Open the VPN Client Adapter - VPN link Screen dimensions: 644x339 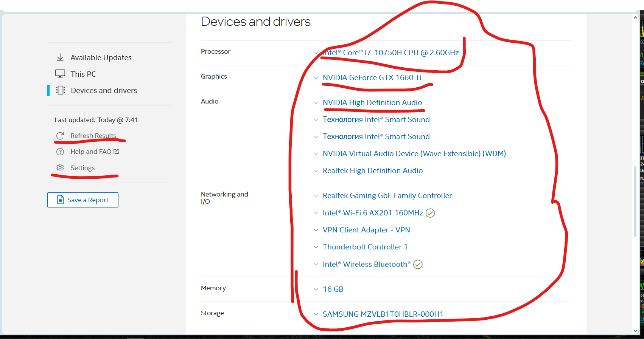[x=366, y=230]
